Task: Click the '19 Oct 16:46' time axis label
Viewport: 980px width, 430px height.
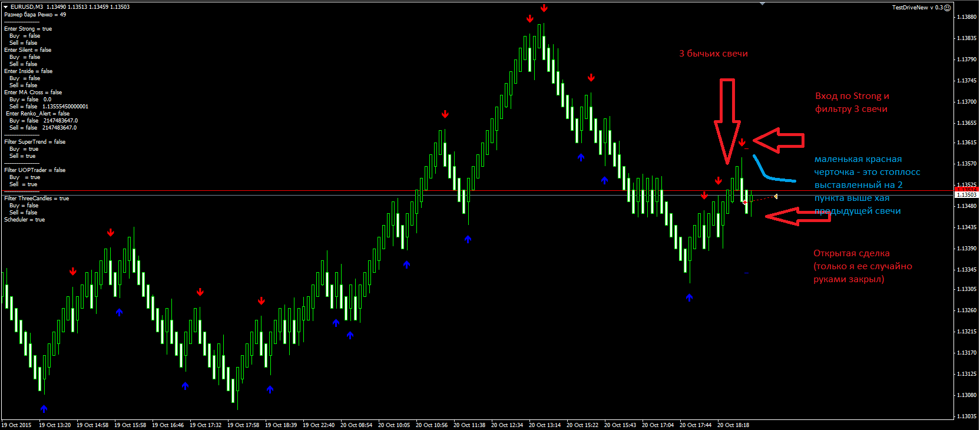Action: [168, 425]
